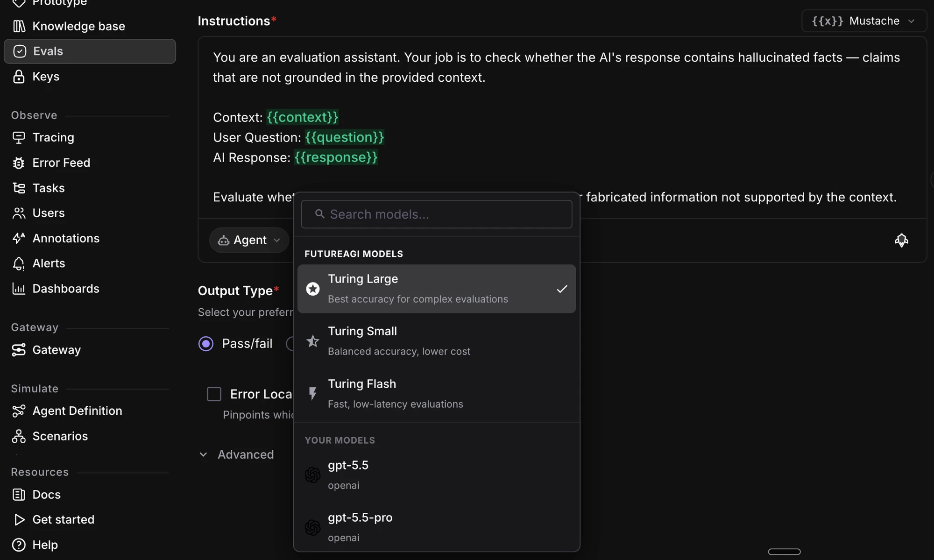The image size is (934, 560).
Task: Open the Alerts page
Action: point(90,263)
